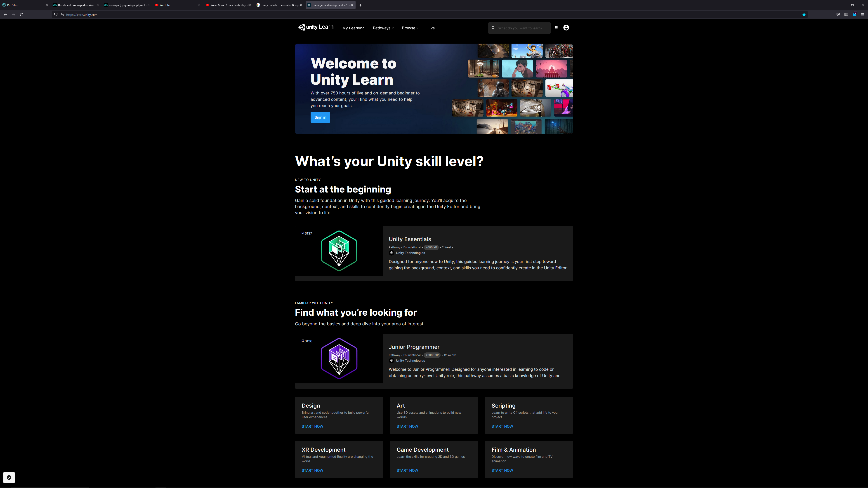Open the Unity Essentials pathway title
This screenshot has width=868, height=488.
(410, 239)
